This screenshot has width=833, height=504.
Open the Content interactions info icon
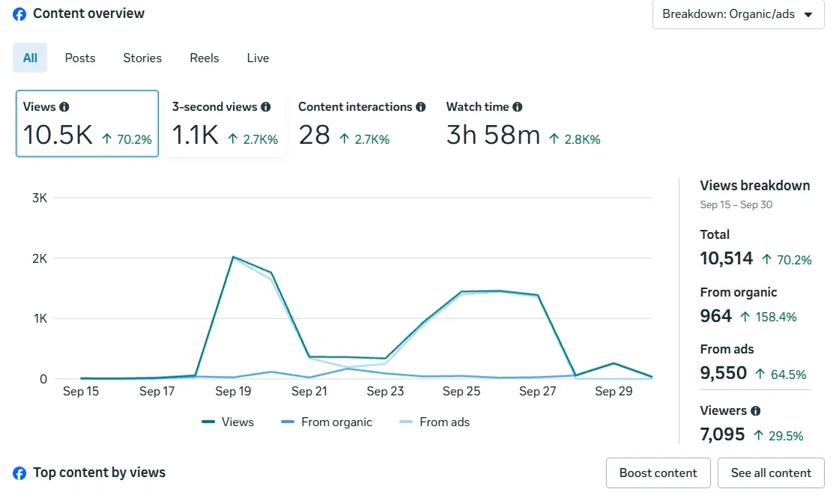click(x=421, y=107)
